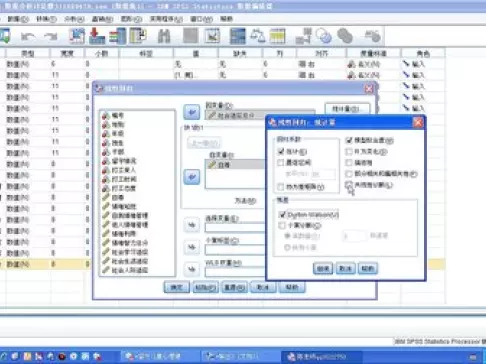The image size is (486, 364).
Task: Click Continue (继续) in the Statistics dialog
Action: click(323, 268)
